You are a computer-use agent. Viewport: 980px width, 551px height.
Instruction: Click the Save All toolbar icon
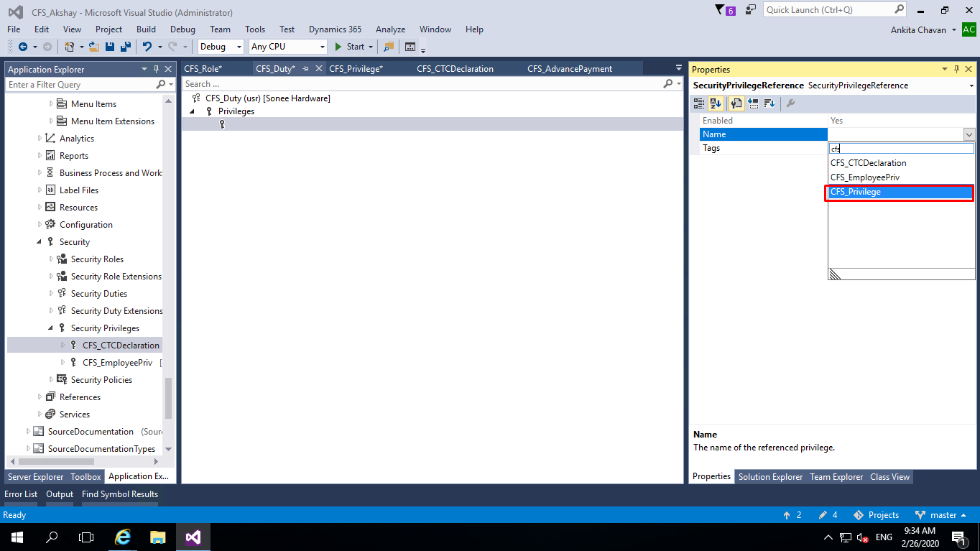click(125, 47)
